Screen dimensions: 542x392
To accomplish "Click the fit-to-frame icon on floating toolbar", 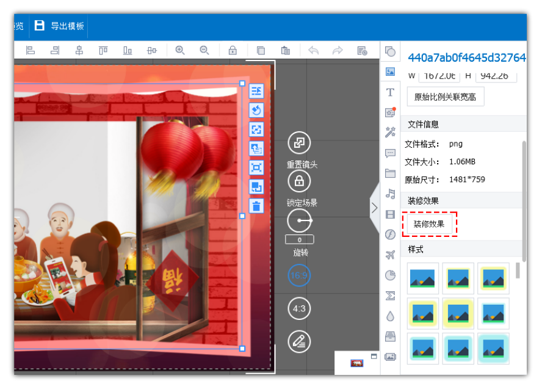I will (256, 168).
